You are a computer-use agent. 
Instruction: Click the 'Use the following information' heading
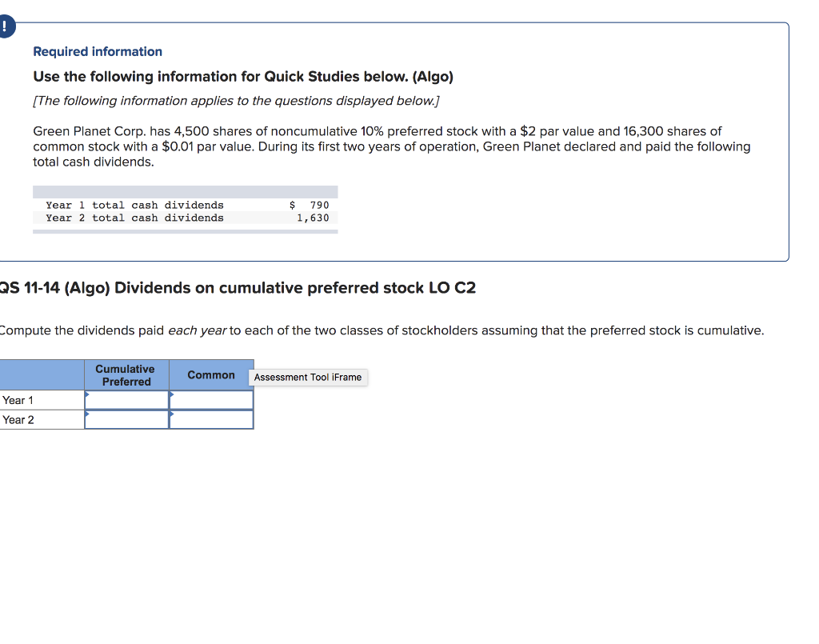click(243, 76)
